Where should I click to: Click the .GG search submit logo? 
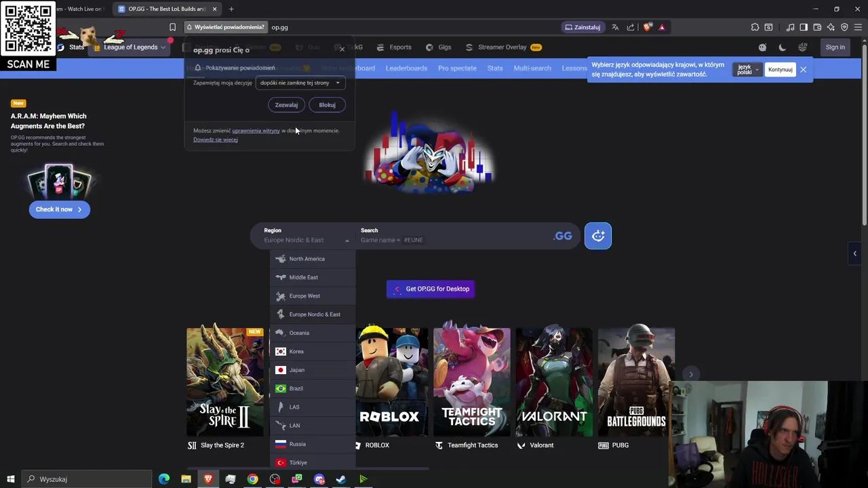point(563,236)
